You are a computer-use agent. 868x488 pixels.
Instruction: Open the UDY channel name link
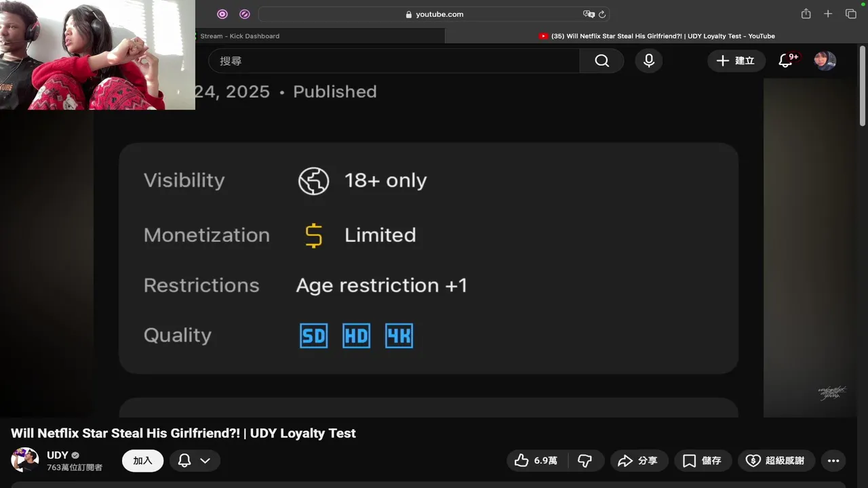pos(58,455)
